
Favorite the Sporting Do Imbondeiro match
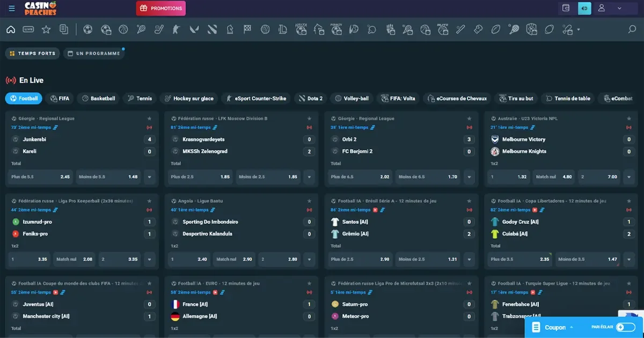pyautogui.click(x=309, y=201)
